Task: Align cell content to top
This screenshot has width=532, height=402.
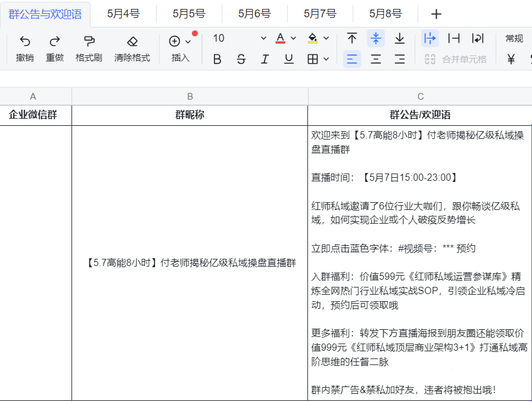Action: pos(352,38)
